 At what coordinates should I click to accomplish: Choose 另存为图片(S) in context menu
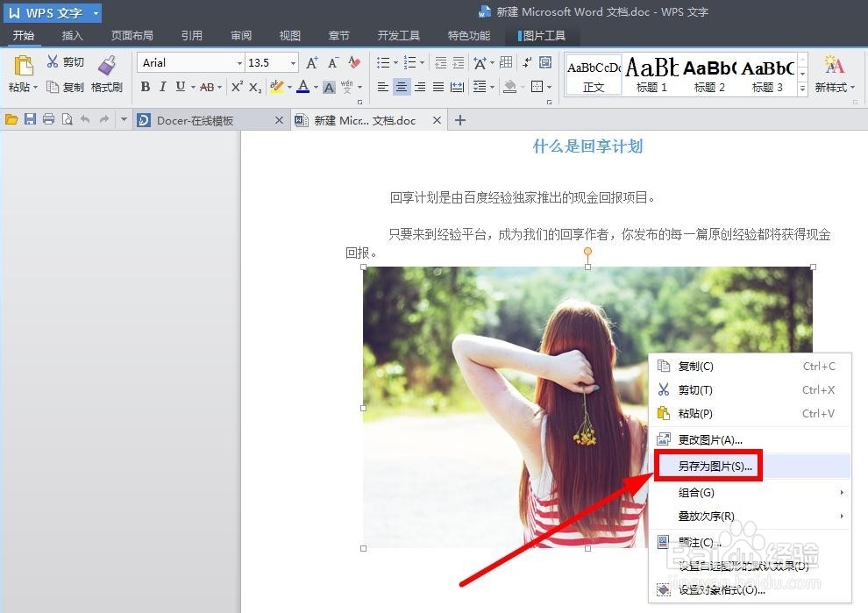click(751, 467)
